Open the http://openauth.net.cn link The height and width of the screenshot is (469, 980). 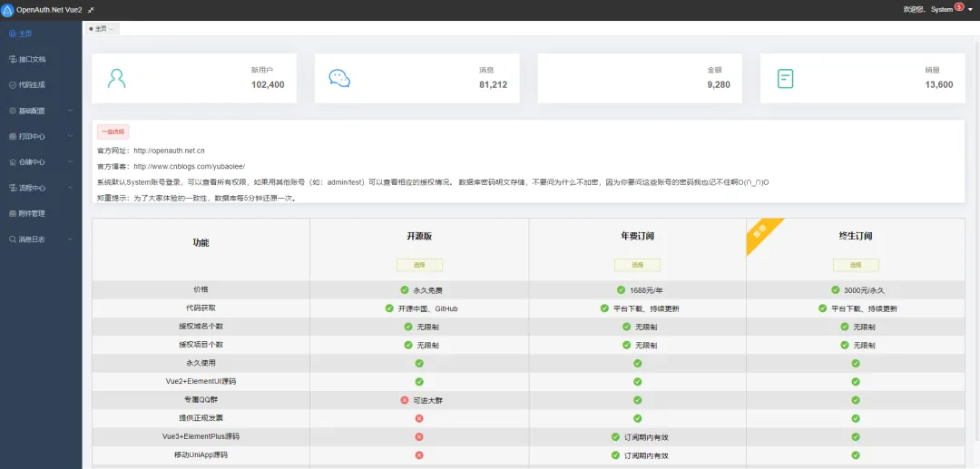170,151
